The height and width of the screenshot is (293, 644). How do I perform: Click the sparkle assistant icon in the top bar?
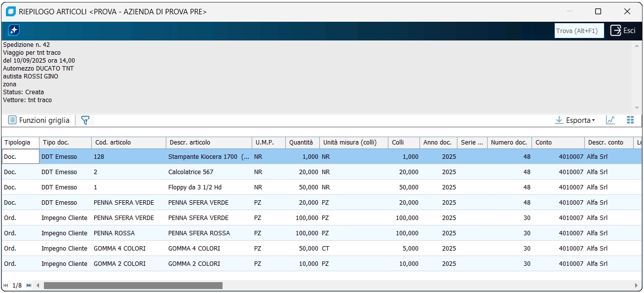pos(14,31)
